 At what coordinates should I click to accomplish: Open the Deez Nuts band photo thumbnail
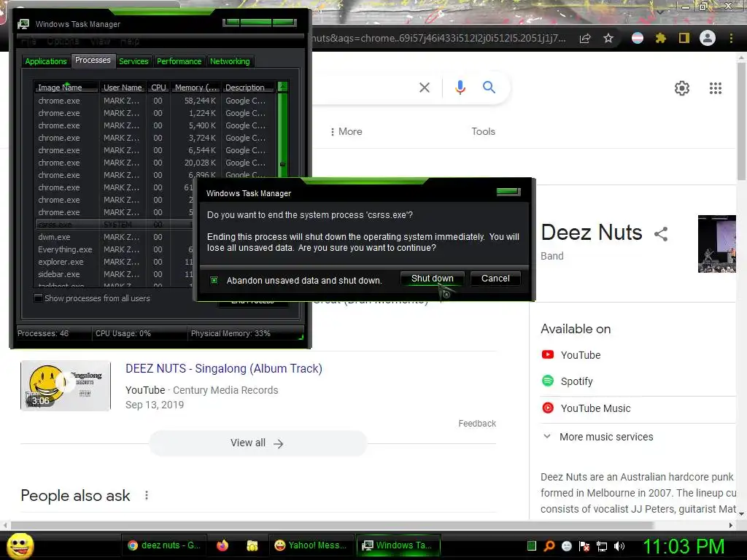[x=717, y=244]
